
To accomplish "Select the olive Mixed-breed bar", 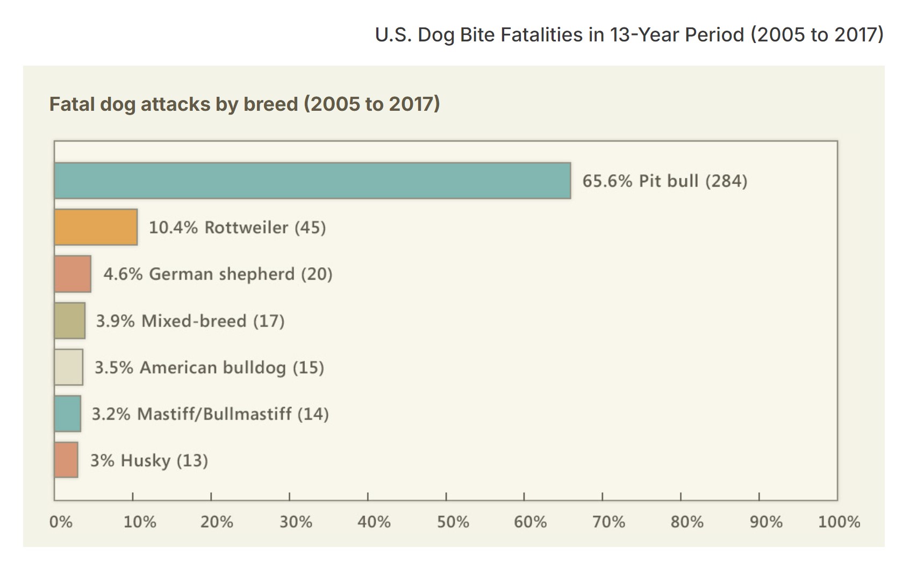I will [70, 321].
